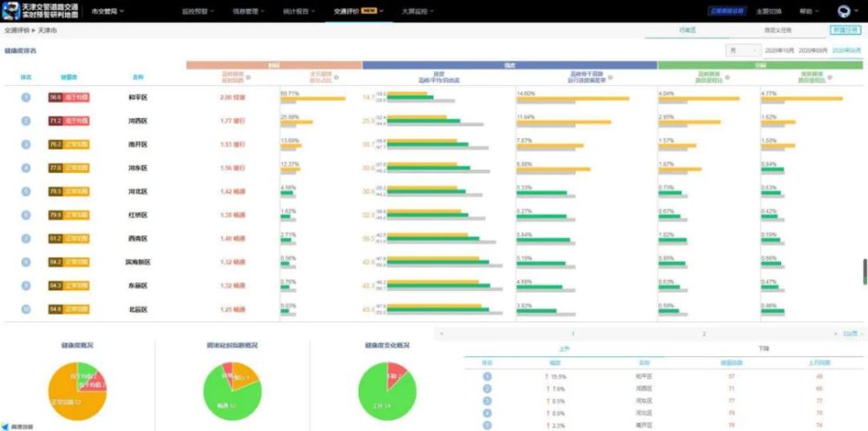Viewport: 868px width, 431px height.
Task: Open the 市交管局 department dropdown
Action: coord(108,11)
